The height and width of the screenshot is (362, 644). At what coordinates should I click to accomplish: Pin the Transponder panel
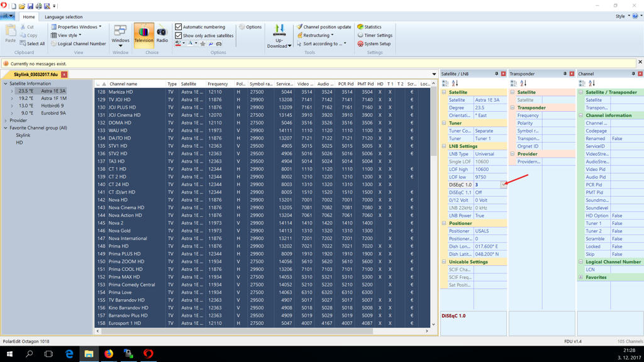(565, 74)
